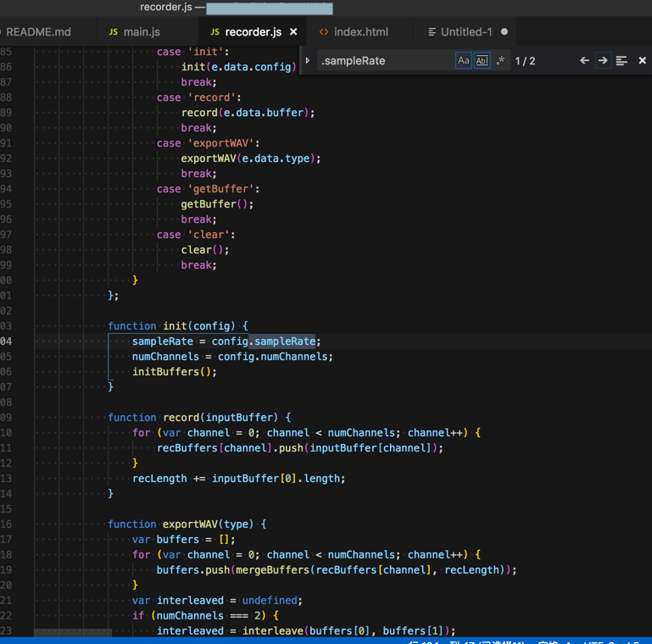Click the JS icon on main.js tab
652x644 pixels.
[x=114, y=32]
